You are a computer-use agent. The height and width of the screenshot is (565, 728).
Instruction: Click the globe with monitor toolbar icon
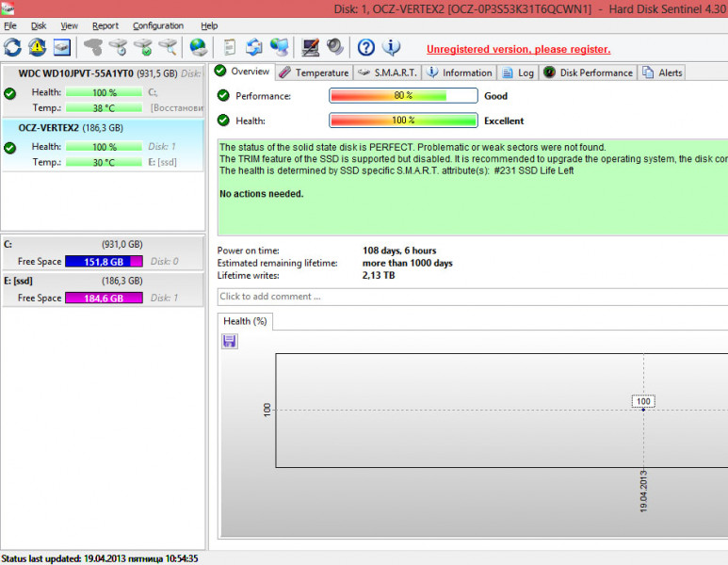pyautogui.click(x=279, y=47)
